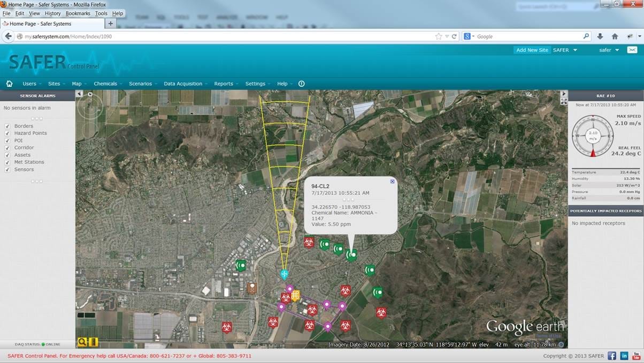Open the mail envelope icon
This screenshot has width=644, height=363.
[632, 50]
